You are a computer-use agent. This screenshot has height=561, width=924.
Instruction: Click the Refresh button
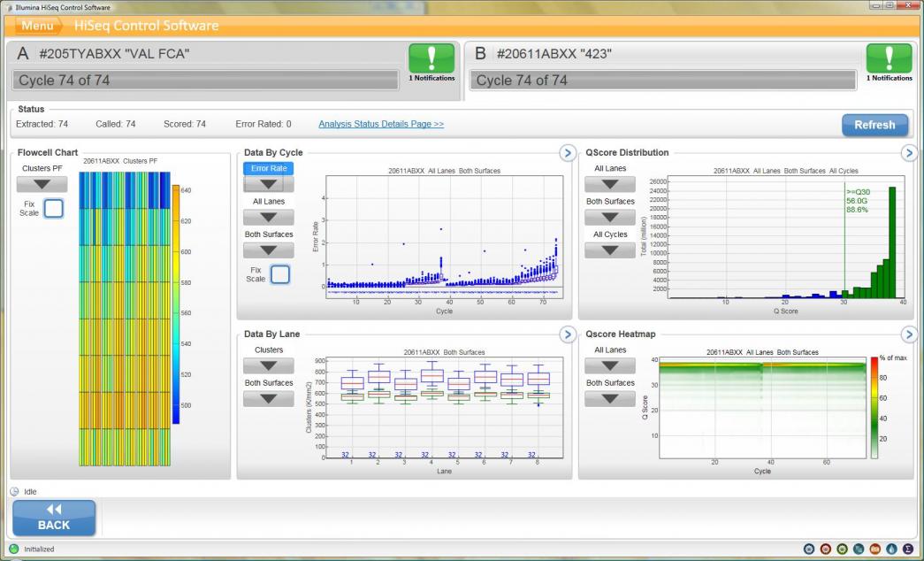[x=874, y=125]
